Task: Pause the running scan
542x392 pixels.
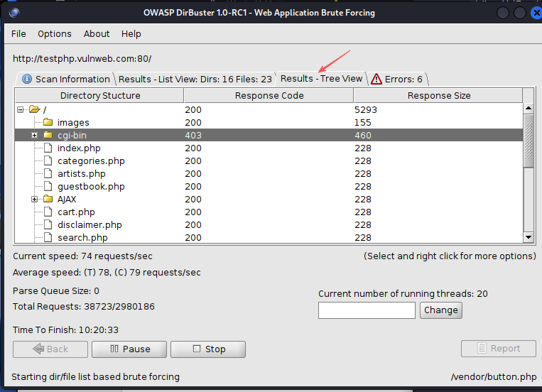Action: [129, 349]
